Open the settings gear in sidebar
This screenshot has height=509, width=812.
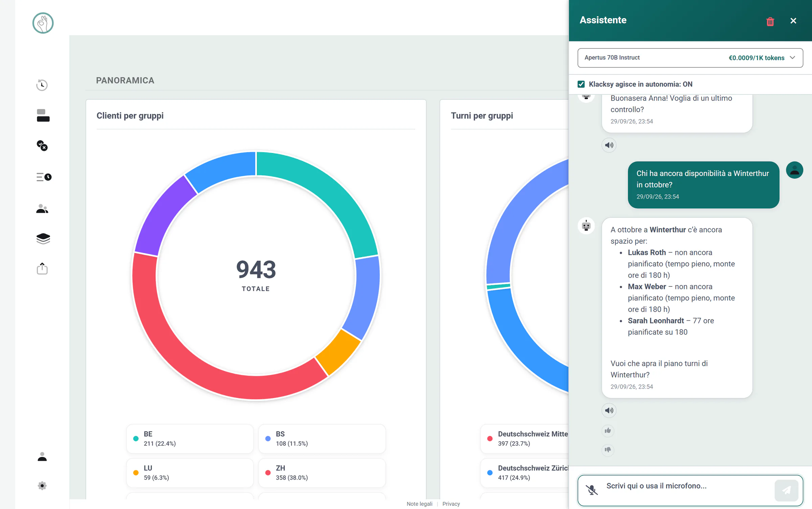[42, 486]
